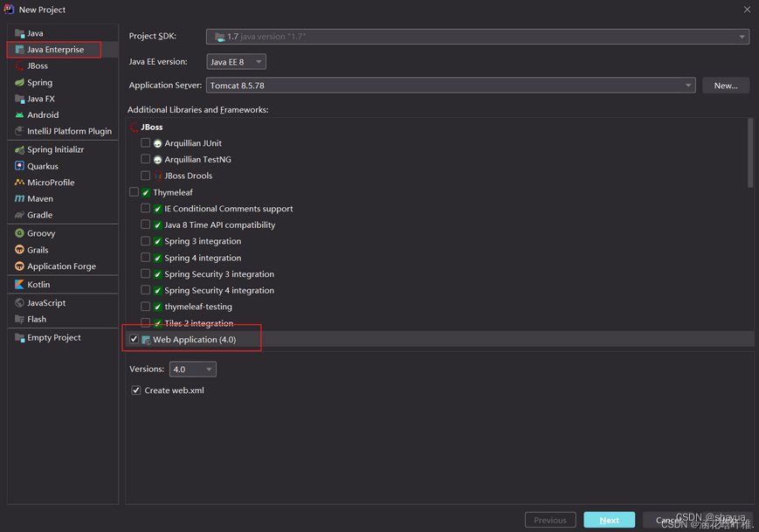Choose the Quarkus icon in sidebar
This screenshot has height=532, width=759.
(x=19, y=166)
